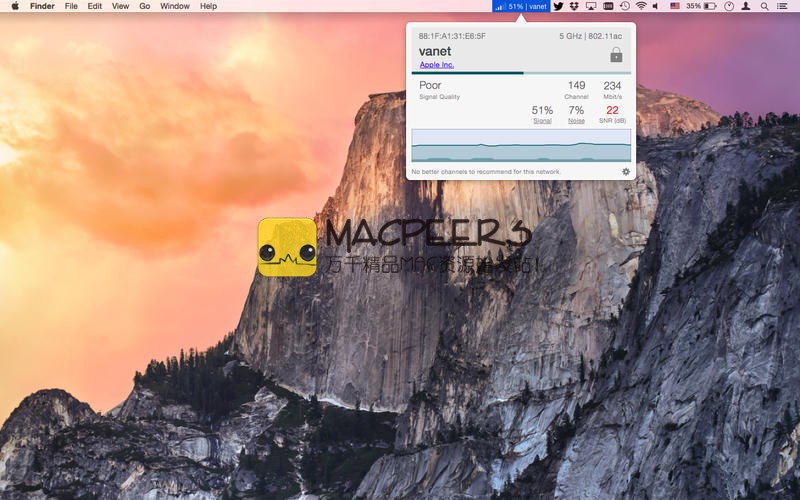Click the padlock security icon beside vanet
This screenshot has width=800, height=500.
coord(616,55)
